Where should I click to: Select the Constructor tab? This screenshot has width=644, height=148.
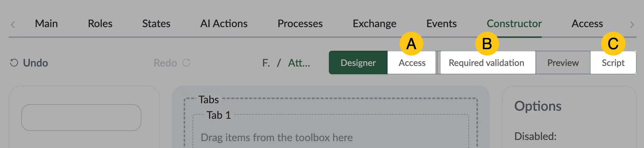click(x=514, y=24)
